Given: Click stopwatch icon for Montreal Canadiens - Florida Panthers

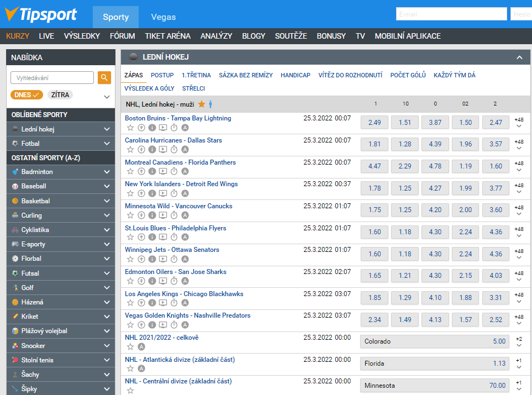Looking at the screenshot, I should [174, 171].
